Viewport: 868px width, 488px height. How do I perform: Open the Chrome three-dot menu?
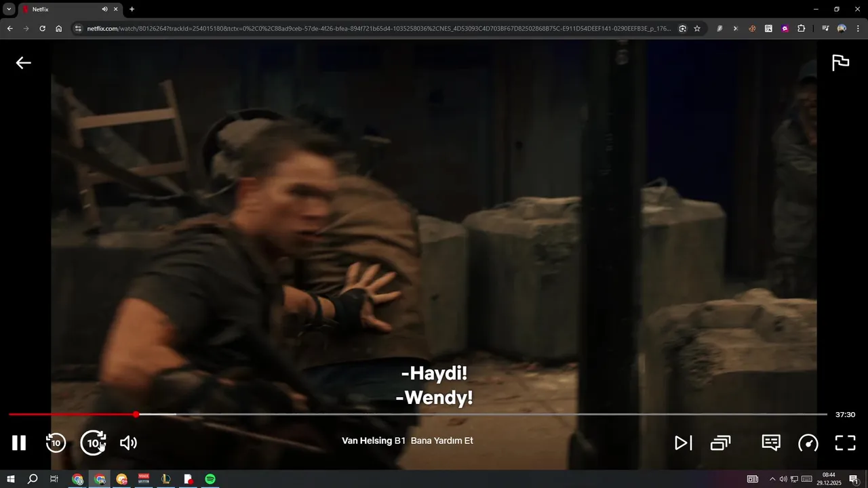(858, 28)
